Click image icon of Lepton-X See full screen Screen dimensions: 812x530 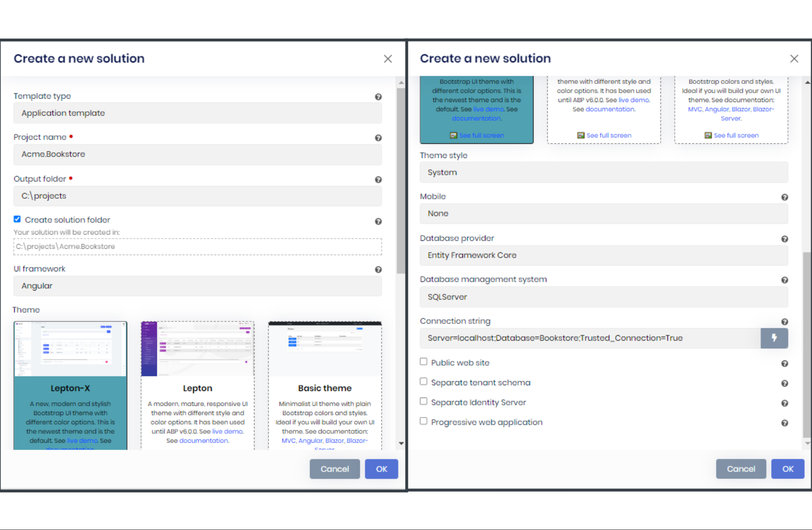click(454, 135)
